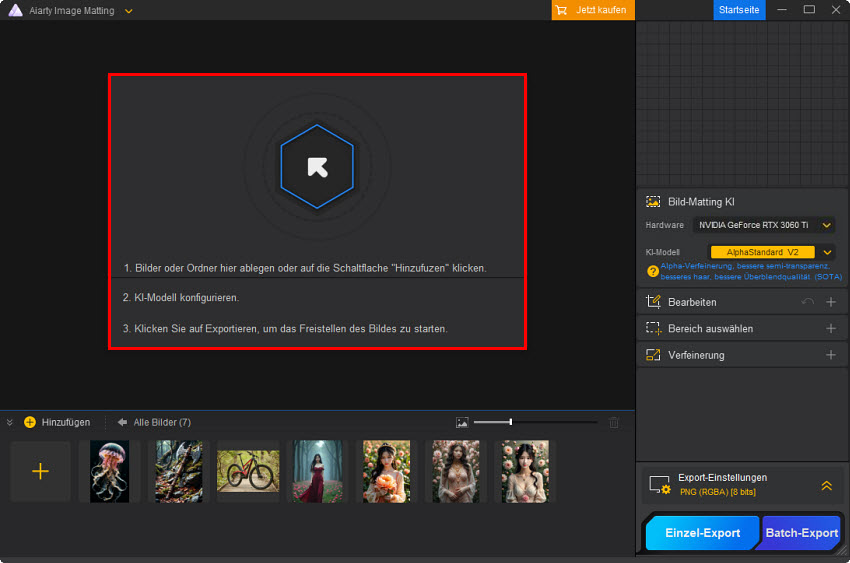850x563 pixels.
Task: Start Batch-Export
Action: coord(801,533)
